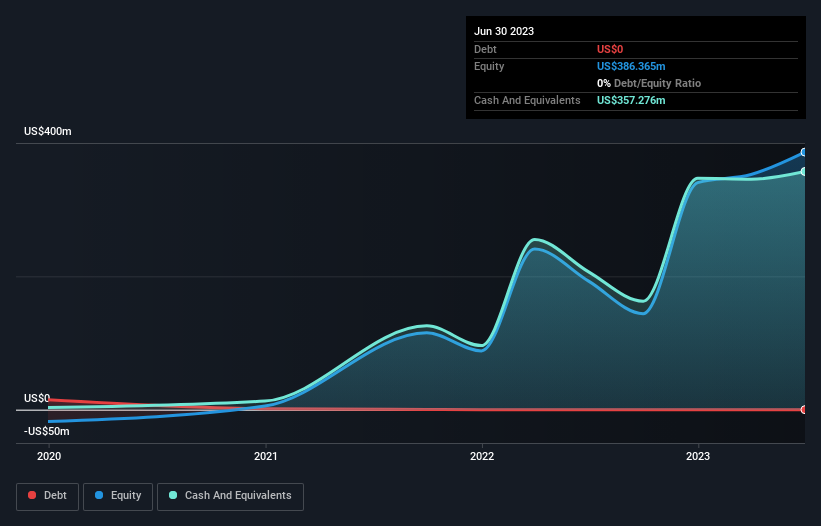
Task: Click the red US$0 debt value in tooltip
Action: (x=610, y=49)
